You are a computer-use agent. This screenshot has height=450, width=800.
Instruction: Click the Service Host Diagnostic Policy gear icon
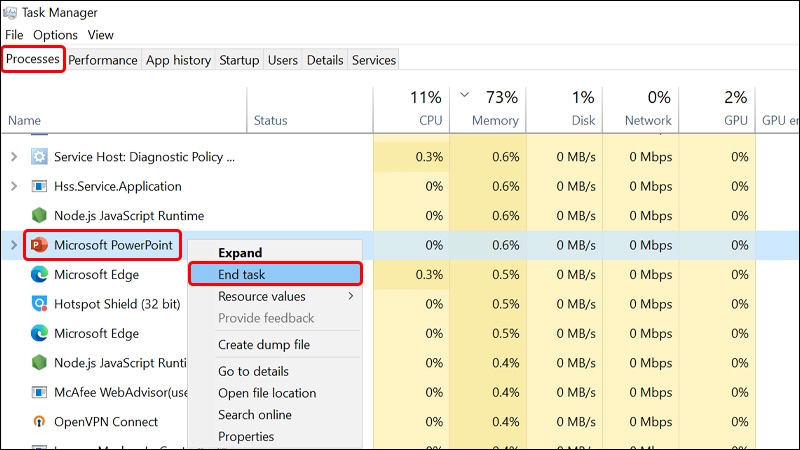39,157
